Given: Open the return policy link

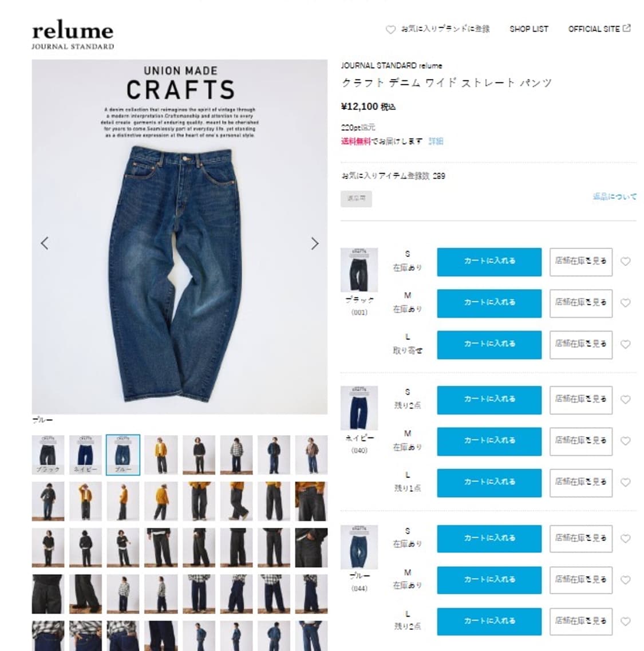Looking at the screenshot, I should click(614, 197).
